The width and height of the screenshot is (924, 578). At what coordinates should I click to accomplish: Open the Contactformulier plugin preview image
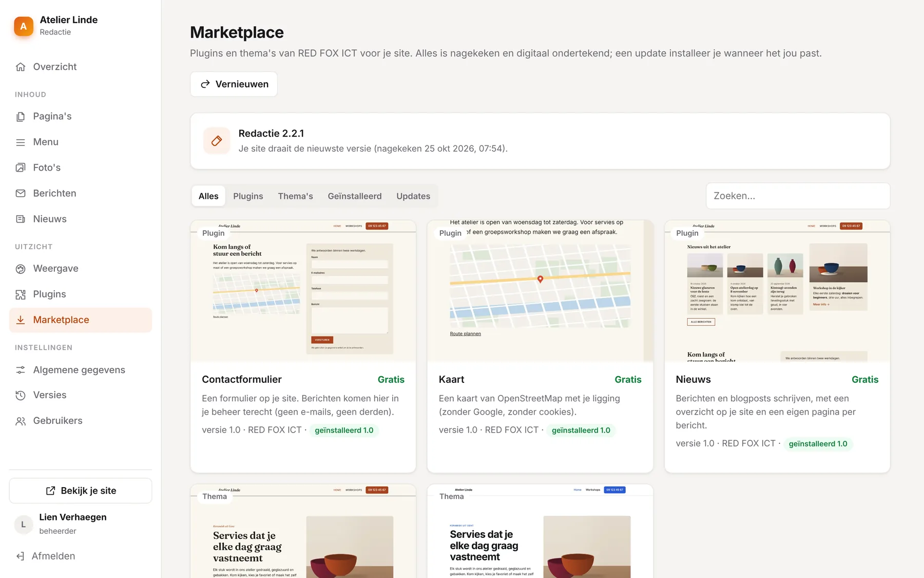tap(303, 291)
